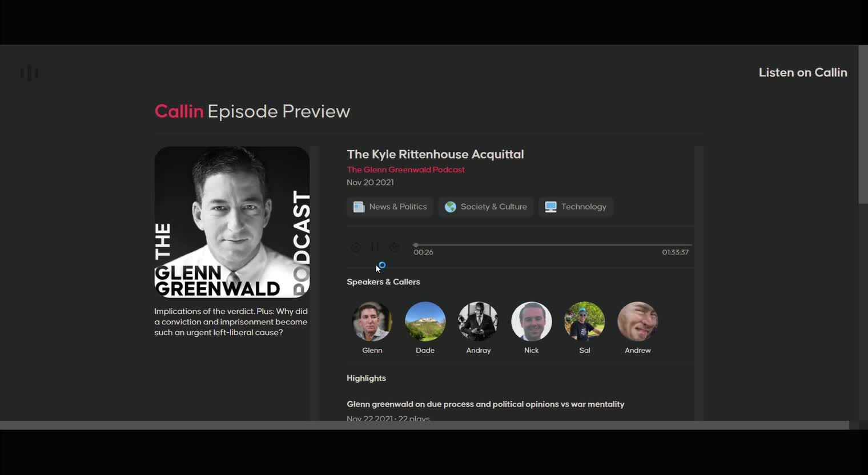Pause the episode playback

coord(375,247)
